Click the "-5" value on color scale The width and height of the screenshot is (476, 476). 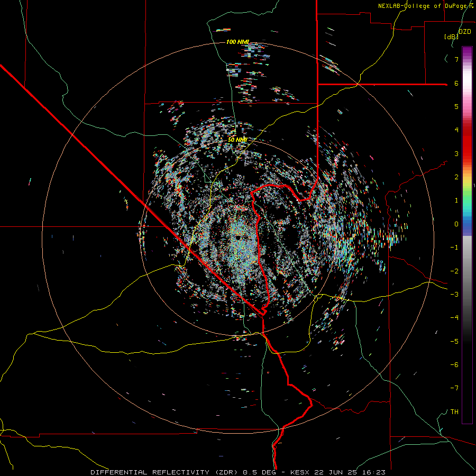454,342
